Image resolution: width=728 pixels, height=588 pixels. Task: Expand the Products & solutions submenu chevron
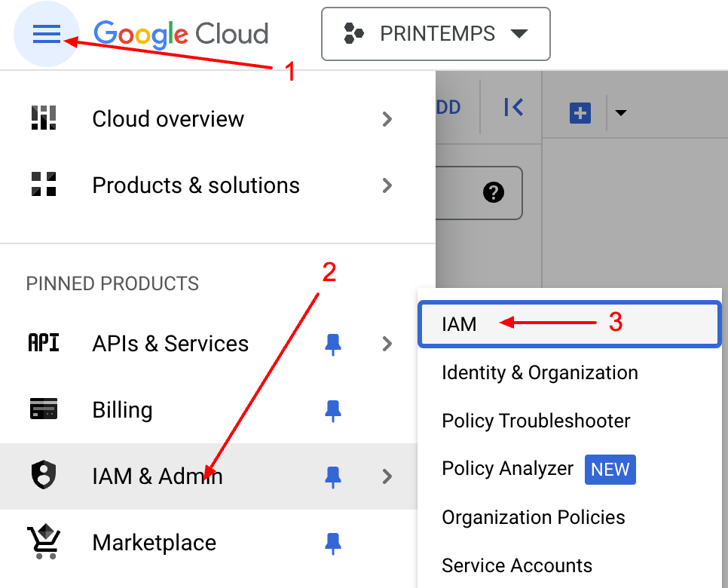click(387, 185)
